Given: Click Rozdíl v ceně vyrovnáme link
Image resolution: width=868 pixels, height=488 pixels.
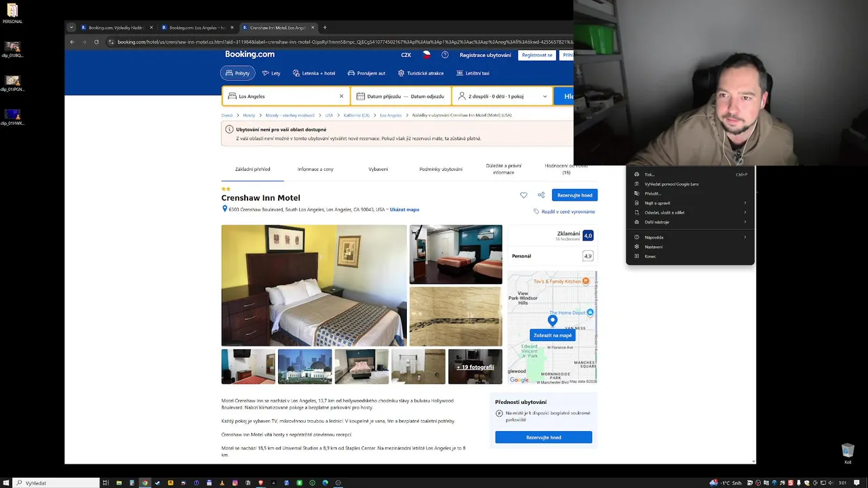Looking at the screenshot, I should (x=564, y=211).
